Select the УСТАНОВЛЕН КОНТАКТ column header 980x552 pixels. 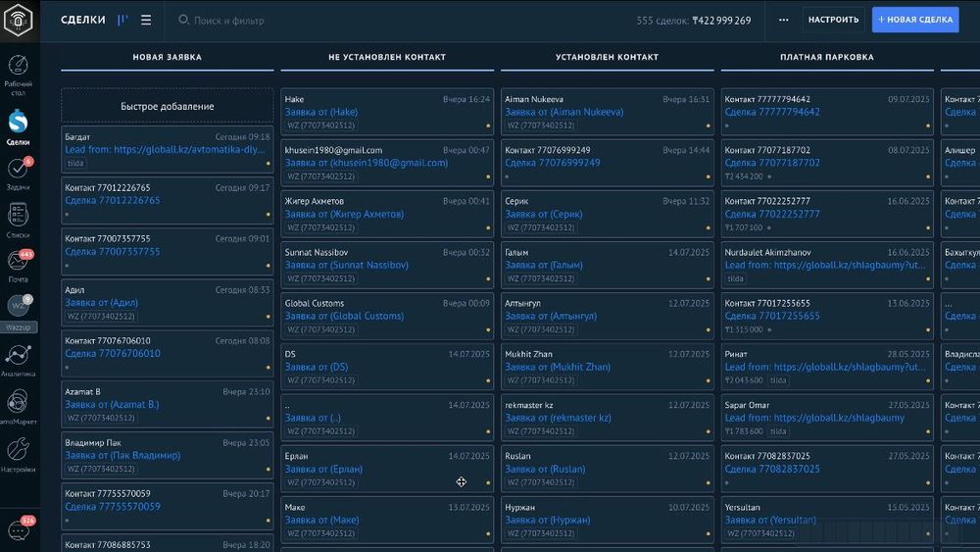607,57
